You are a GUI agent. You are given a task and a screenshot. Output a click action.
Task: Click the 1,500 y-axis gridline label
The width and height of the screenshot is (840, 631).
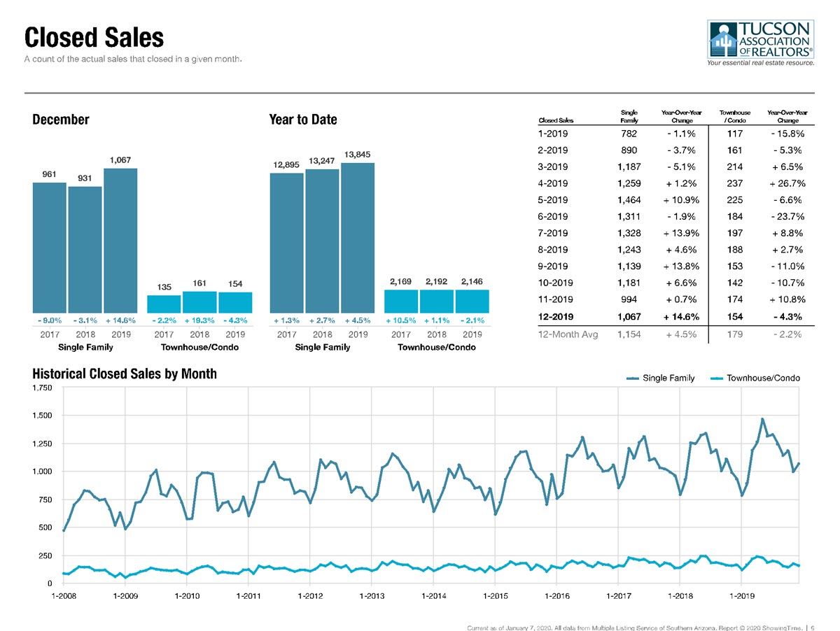click(x=43, y=416)
